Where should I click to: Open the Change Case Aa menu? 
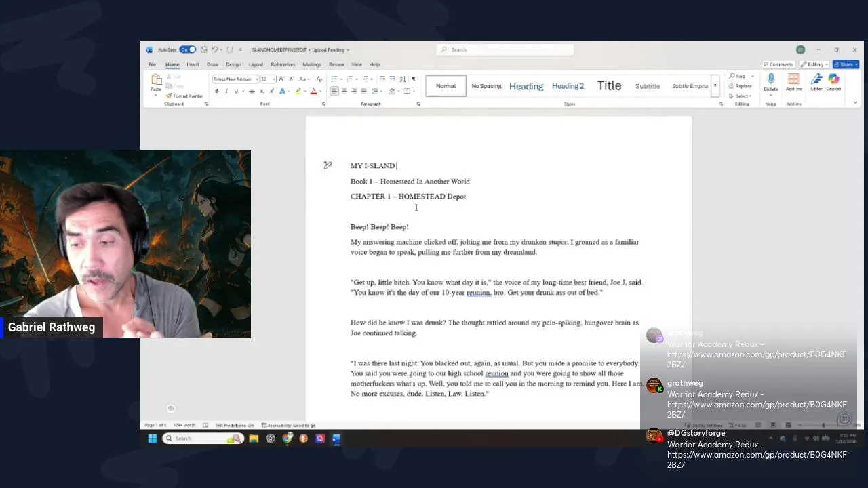[x=304, y=79]
